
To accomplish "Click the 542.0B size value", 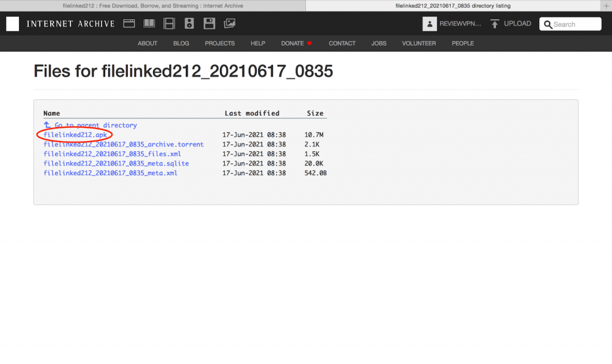I will (x=316, y=173).
